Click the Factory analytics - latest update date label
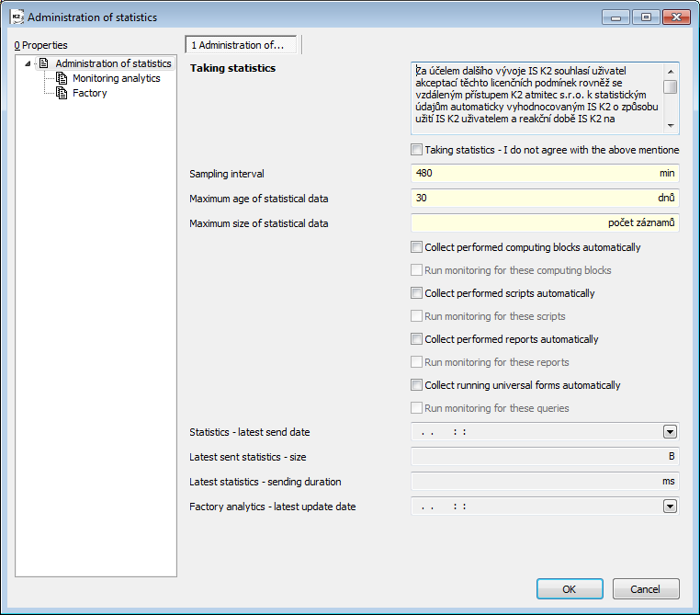 tap(272, 507)
